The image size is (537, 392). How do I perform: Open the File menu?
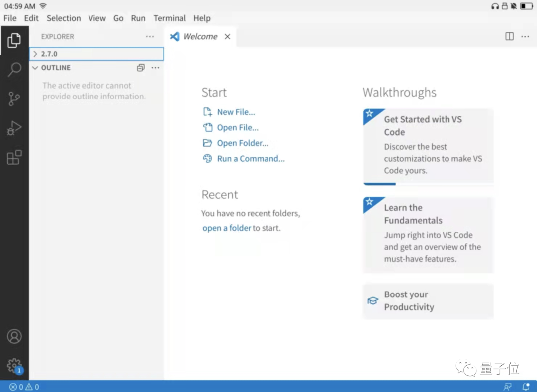[x=10, y=18]
